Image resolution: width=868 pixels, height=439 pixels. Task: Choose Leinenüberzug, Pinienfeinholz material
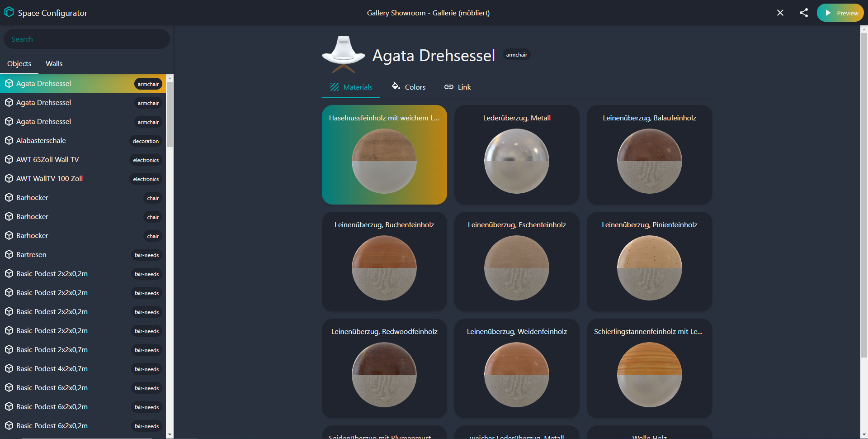[x=650, y=262]
